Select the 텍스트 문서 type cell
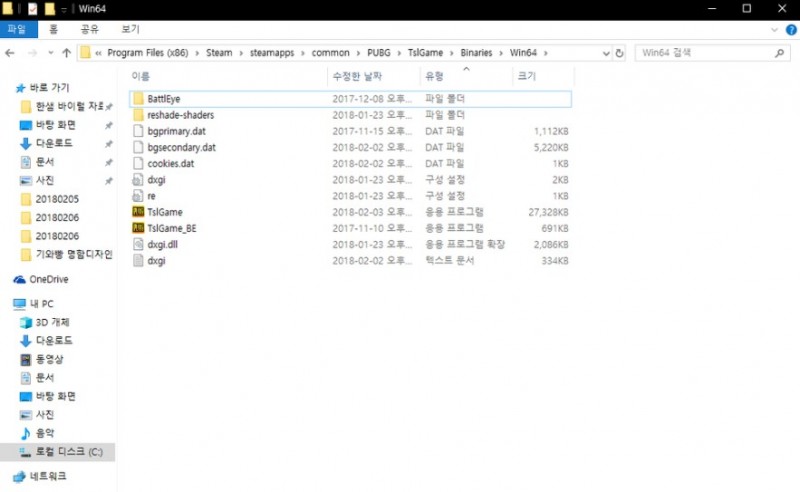Viewport: 800px width, 492px height. click(449, 261)
